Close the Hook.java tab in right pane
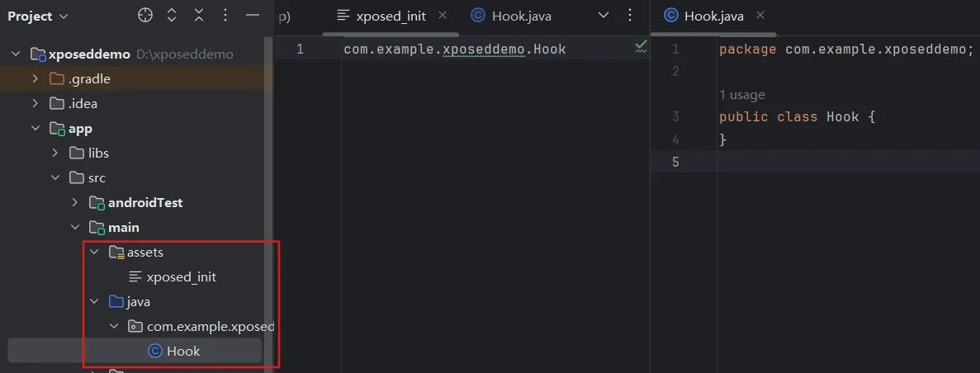The width and height of the screenshot is (980, 373). click(x=760, y=15)
